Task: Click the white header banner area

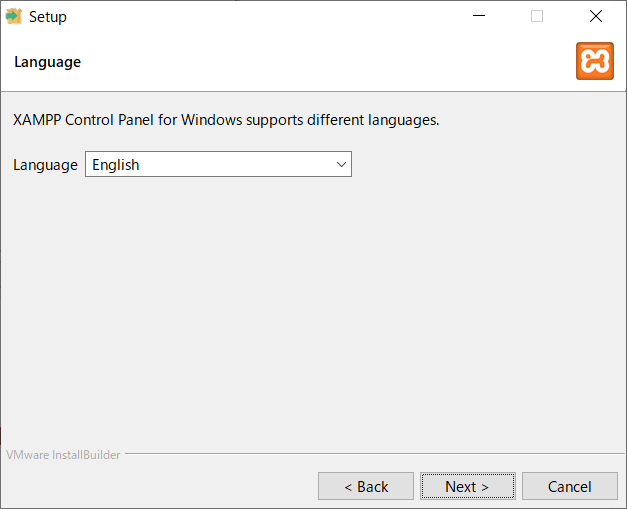Action: [314, 62]
